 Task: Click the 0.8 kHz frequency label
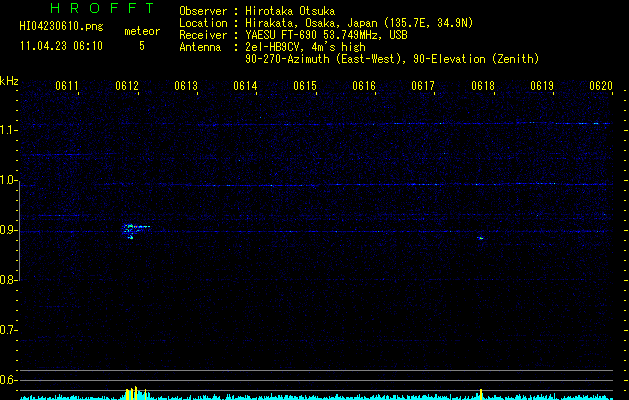click(x=8, y=280)
